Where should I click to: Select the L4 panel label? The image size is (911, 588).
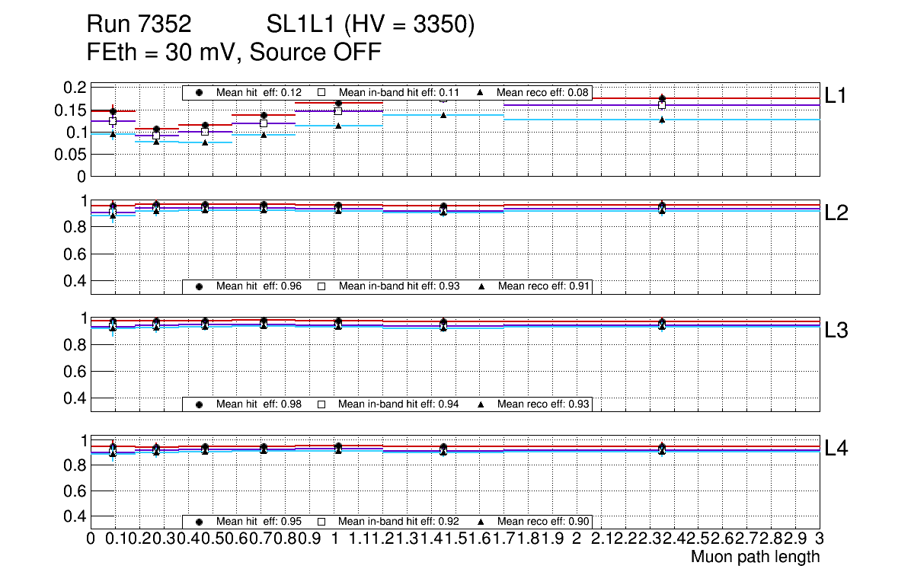(x=837, y=449)
